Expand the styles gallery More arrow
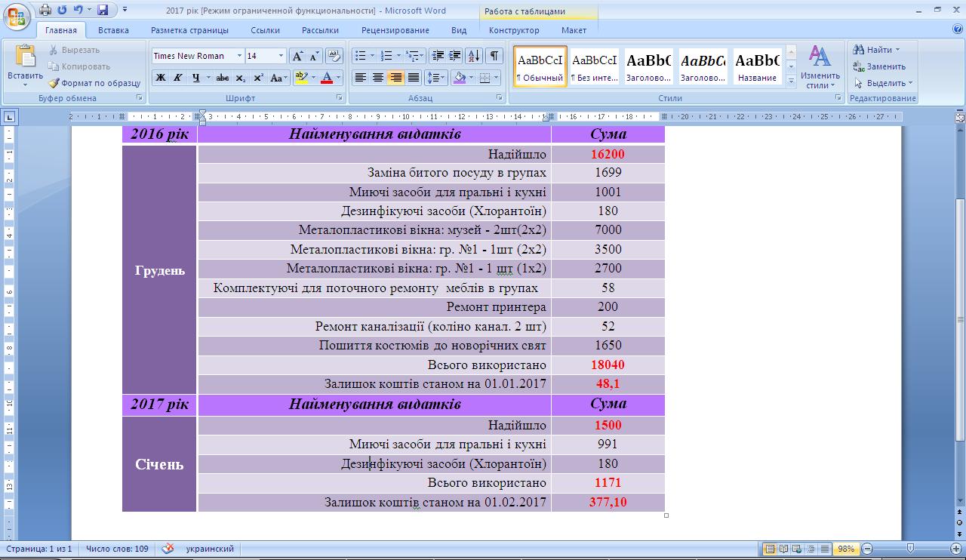966x560 pixels. point(791,80)
